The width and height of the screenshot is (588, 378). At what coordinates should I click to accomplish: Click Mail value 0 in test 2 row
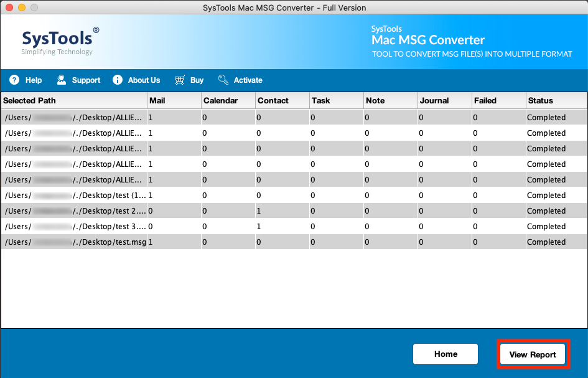[151, 211]
